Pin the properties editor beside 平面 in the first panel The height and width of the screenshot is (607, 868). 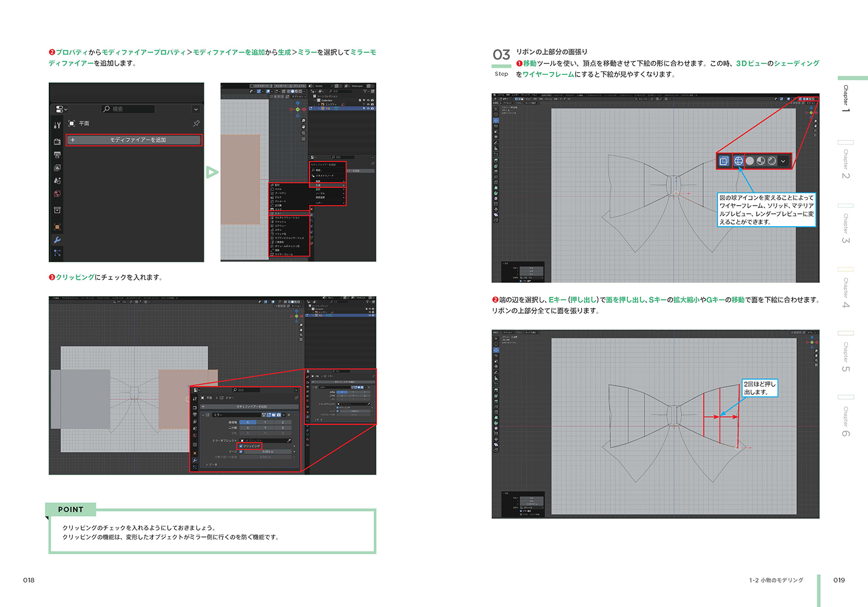[196, 124]
